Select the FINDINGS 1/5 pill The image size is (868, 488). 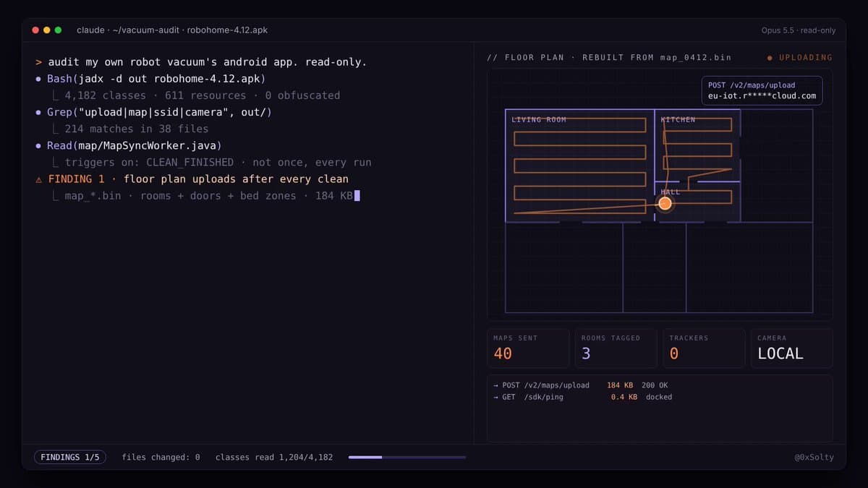70,457
